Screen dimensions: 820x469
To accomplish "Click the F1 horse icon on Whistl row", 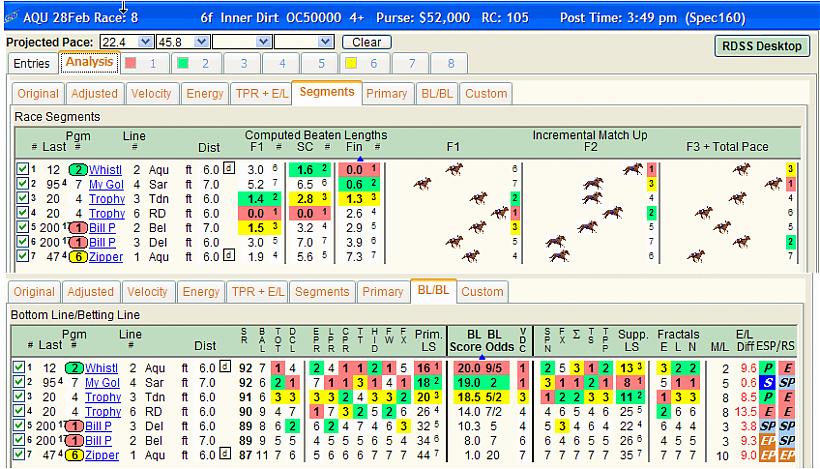I will coord(454,169).
